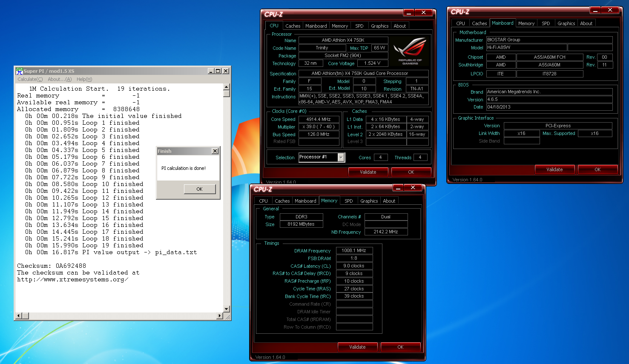Switch to Mainboard tab in CPU window
Screen dimensions: 629x364
316,26
